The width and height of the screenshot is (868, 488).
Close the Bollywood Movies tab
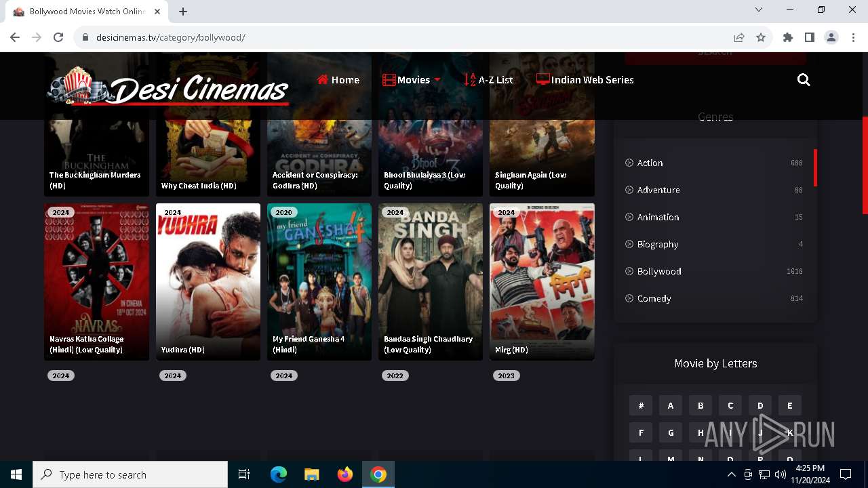pos(157,12)
